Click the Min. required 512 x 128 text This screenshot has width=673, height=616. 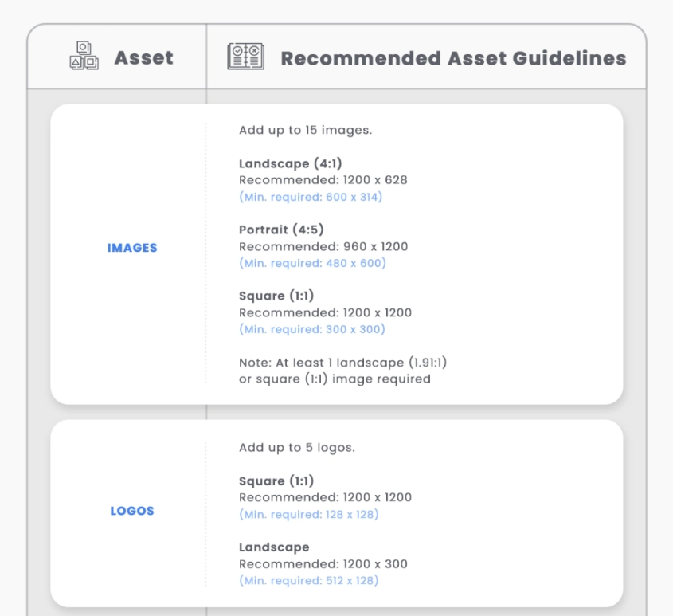click(309, 580)
